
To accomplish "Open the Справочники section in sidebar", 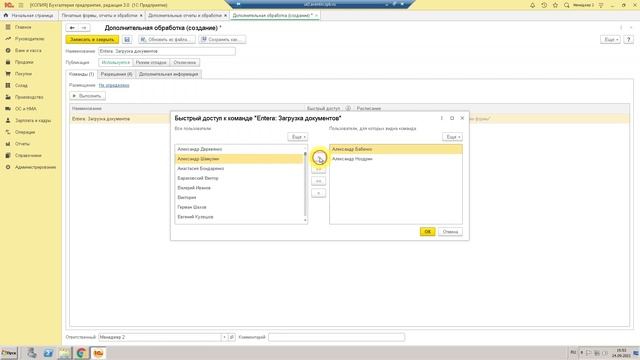I will (x=28, y=156).
